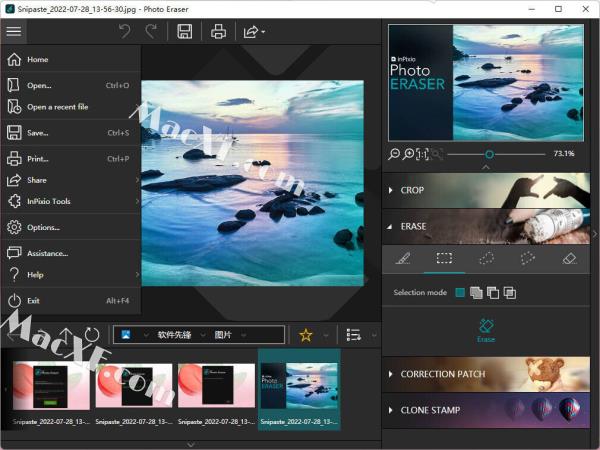The width and height of the screenshot is (600, 450).
Task: Expand the CORRECTION PATCH panel
Action: tap(486, 374)
